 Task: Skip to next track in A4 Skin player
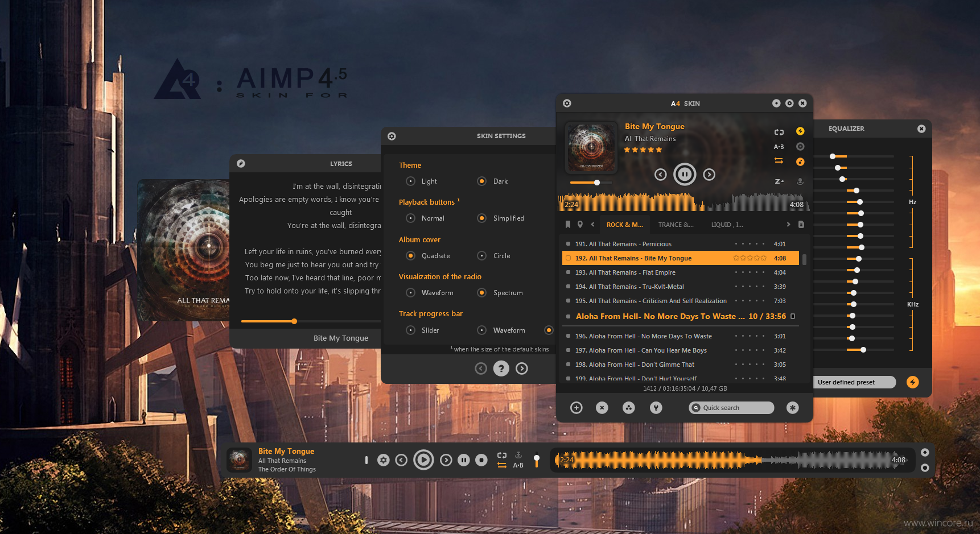click(x=709, y=175)
